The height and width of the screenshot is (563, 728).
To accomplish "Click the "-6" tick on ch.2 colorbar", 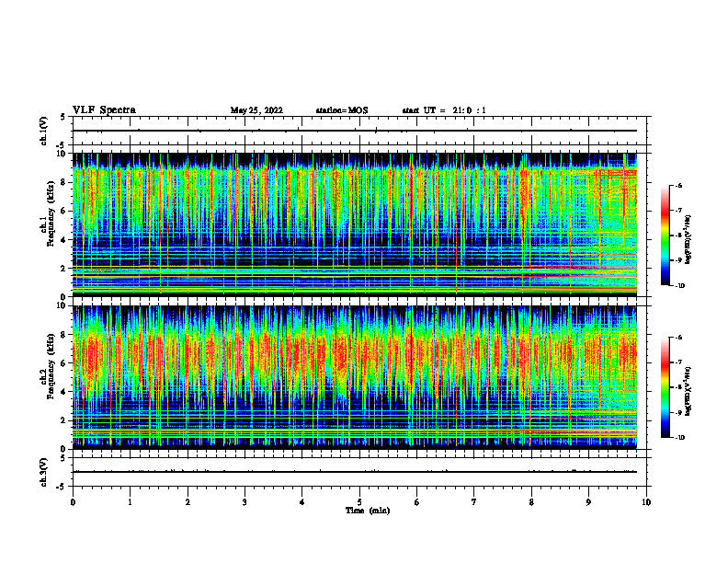I will (678, 338).
